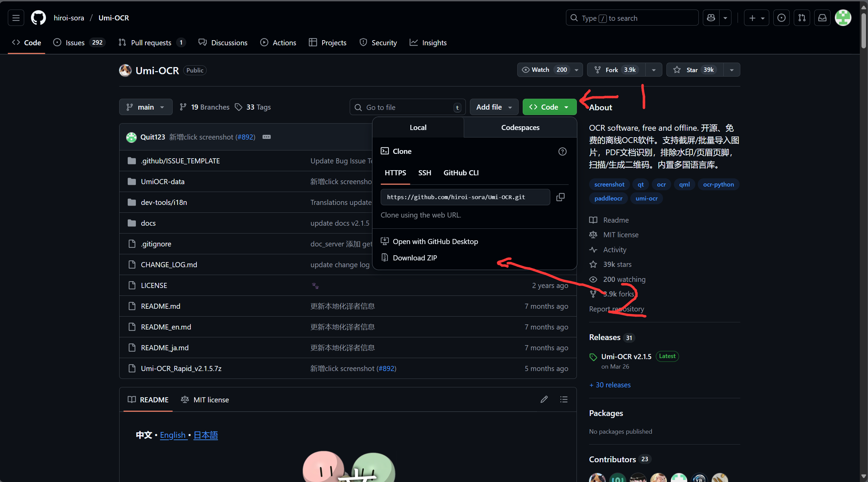Viewport: 868px width, 482px height.
Task: Open the main branch dropdown
Action: (145, 107)
